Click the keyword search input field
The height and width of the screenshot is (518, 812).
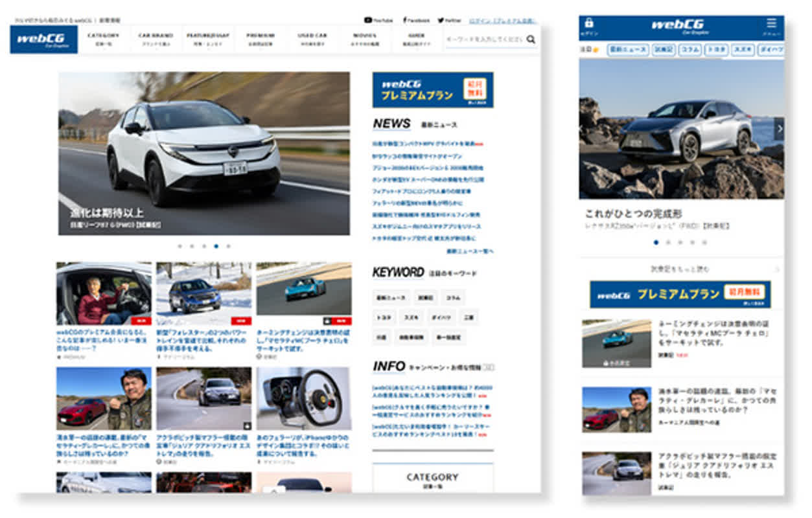(484, 39)
